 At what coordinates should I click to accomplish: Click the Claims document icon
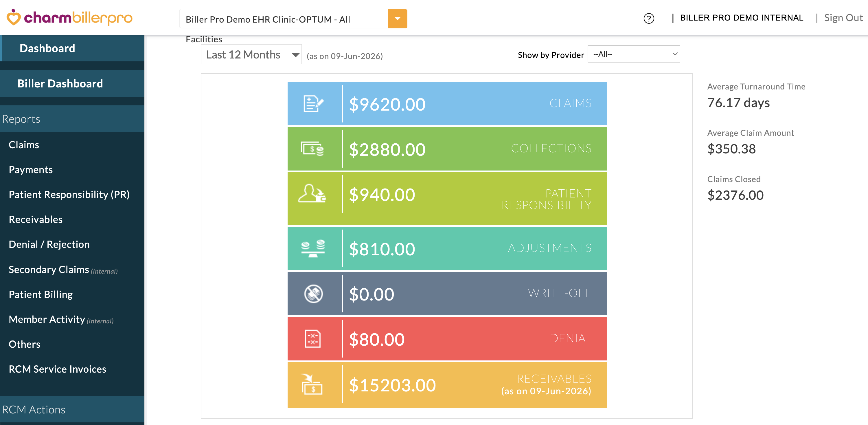pyautogui.click(x=313, y=104)
